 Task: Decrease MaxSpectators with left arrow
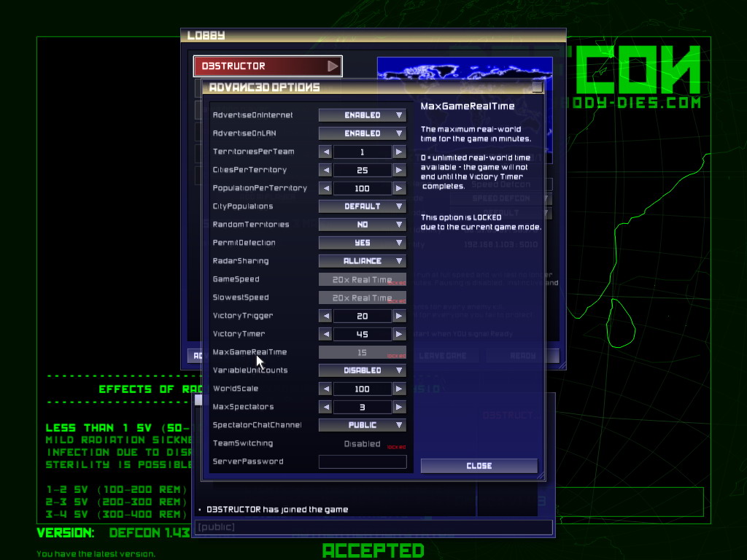325,407
